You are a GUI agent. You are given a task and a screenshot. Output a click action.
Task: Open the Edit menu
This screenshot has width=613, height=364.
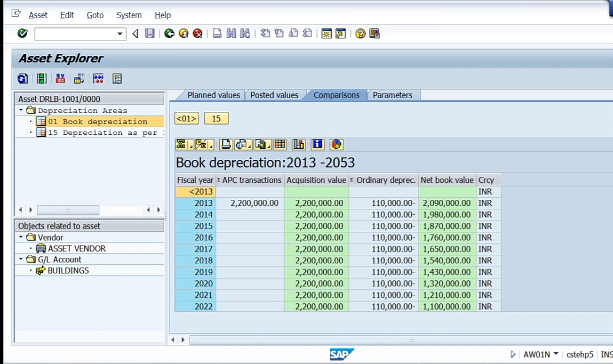click(x=67, y=15)
